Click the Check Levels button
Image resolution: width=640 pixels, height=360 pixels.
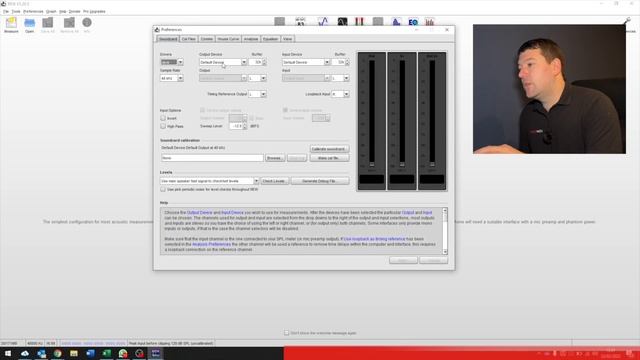[275, 181]
